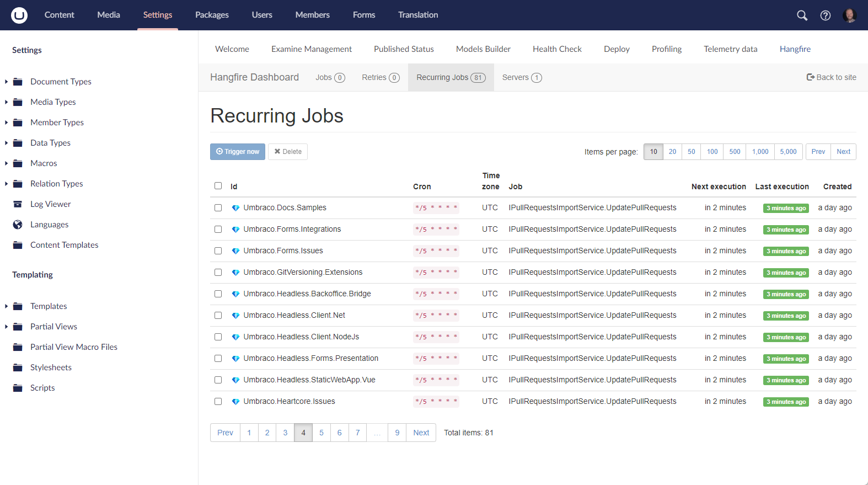Image resolution: width=868 pixels, height=485 pixels.
Task: Click the Relation Types folder icon
Action: pos(18,184)
